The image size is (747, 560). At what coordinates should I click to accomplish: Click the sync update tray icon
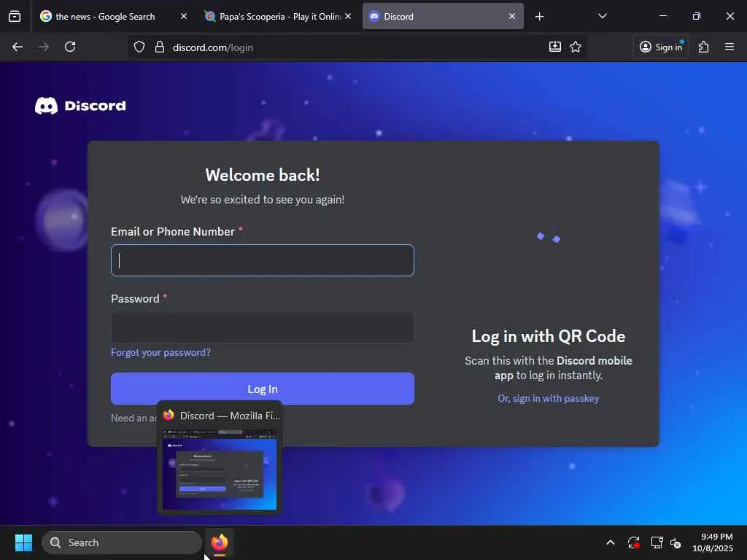(634, 542)
